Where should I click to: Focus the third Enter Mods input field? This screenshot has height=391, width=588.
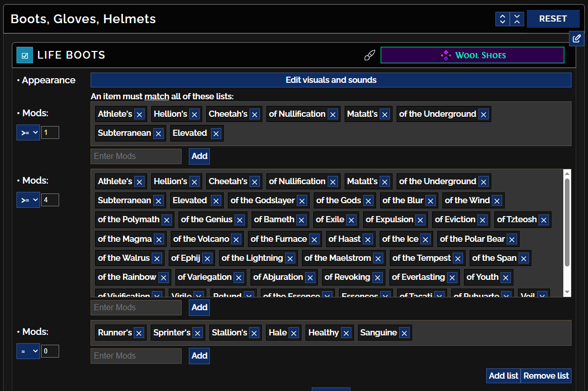136,356
